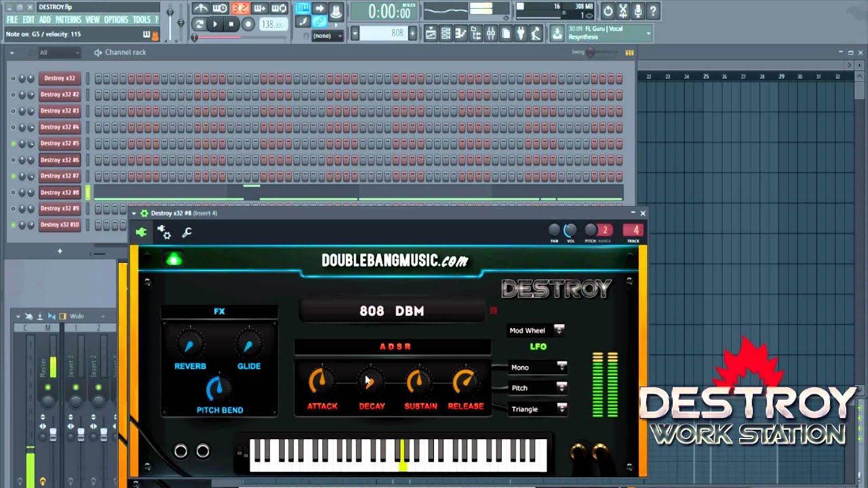Screen dimensions: 868x488
Task: Toggle channel rack graph editor icon
Action: tap(629, 52)
